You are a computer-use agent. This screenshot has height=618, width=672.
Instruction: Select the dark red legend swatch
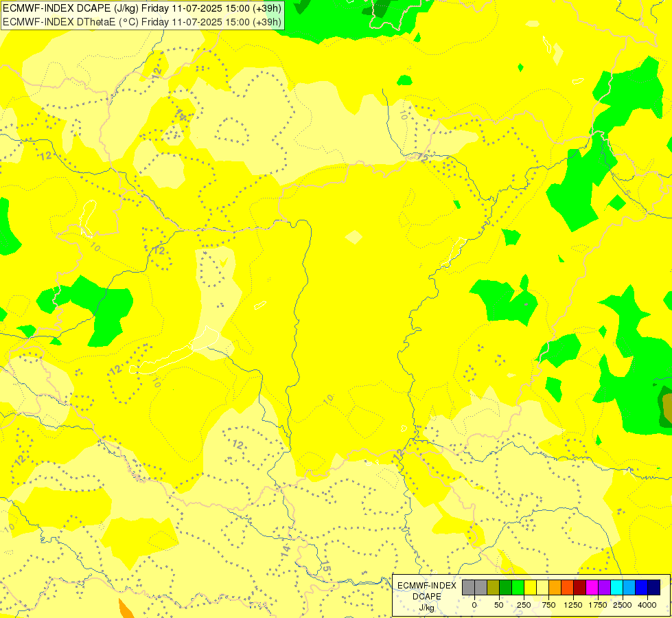click(x=580, y=588)
